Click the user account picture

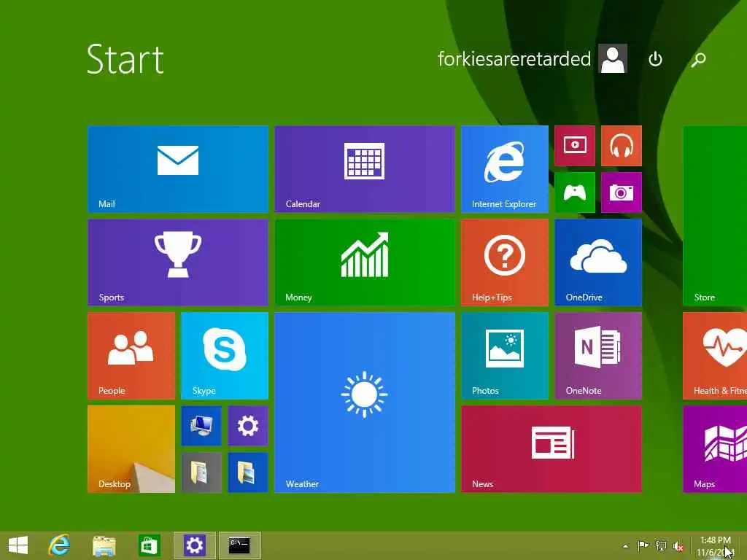613,58
